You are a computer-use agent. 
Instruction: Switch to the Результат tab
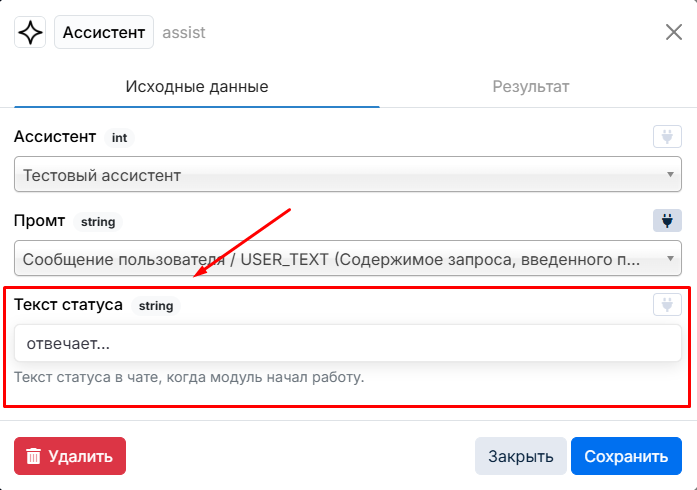click(x=531, y=86)
